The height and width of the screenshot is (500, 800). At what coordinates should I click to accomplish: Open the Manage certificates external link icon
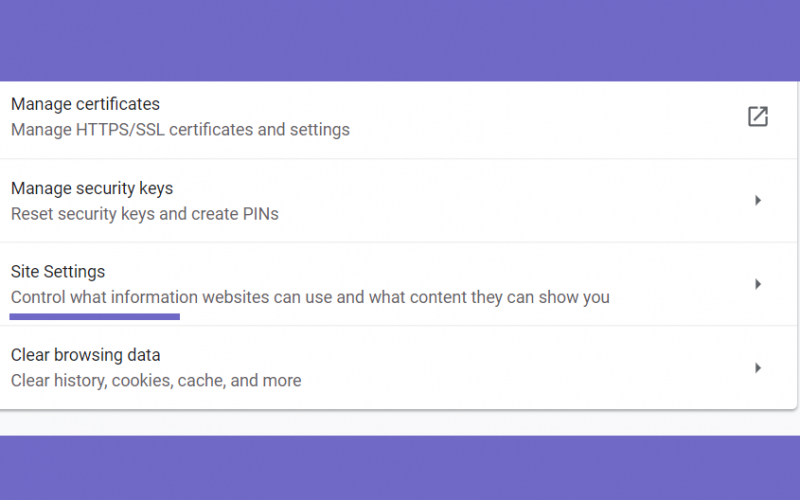pyautogui.click(x=758, y=116)
